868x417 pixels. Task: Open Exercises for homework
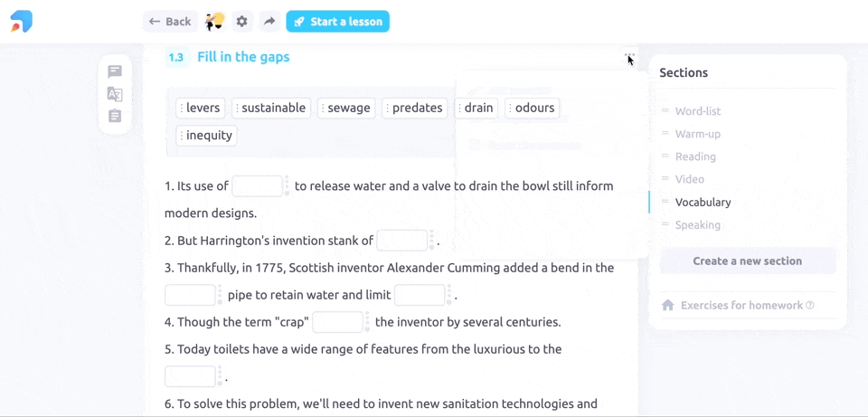[x=741, y=306]
